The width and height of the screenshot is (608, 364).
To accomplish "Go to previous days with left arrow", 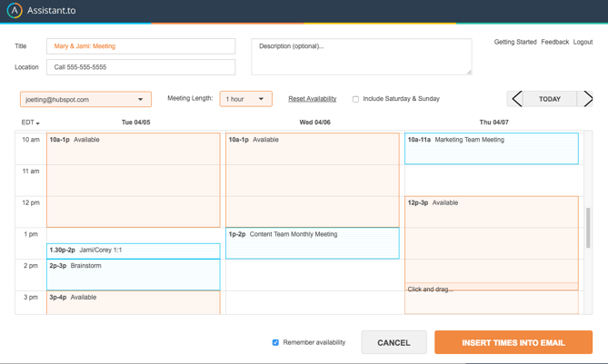I will (x=516, y=99).
